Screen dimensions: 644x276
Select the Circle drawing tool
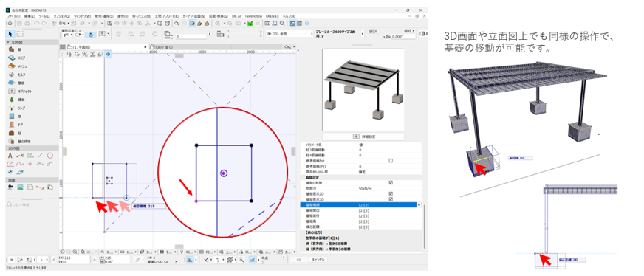tap(49, 156)
